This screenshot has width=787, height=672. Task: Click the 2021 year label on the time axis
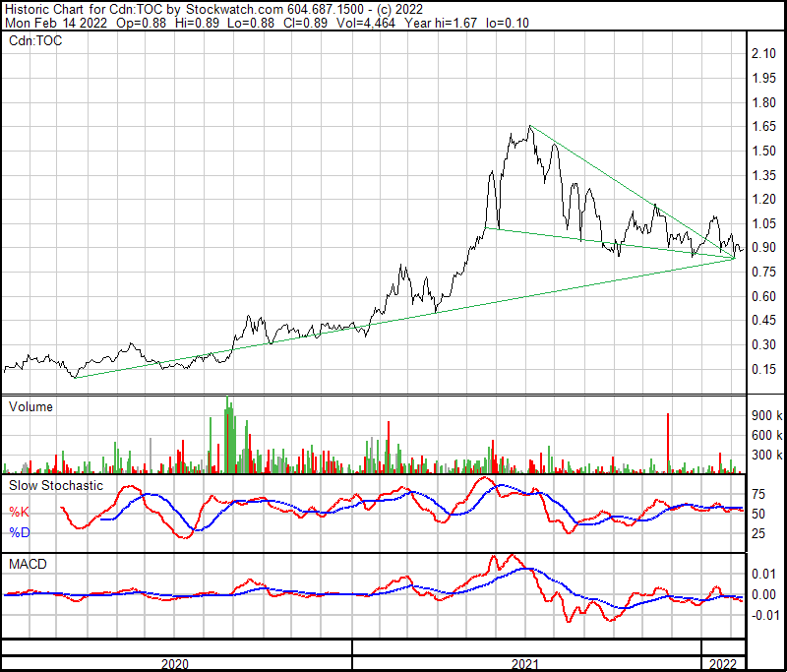point(525,664)
